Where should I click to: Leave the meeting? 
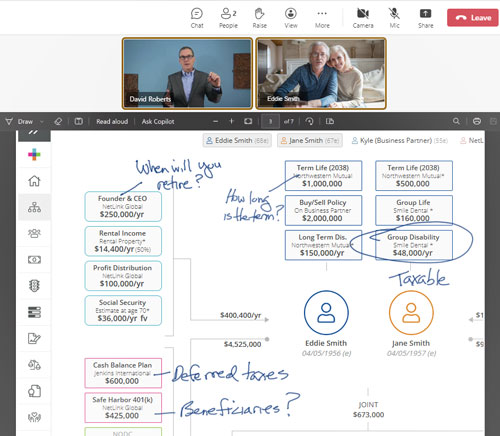point(473,18)
